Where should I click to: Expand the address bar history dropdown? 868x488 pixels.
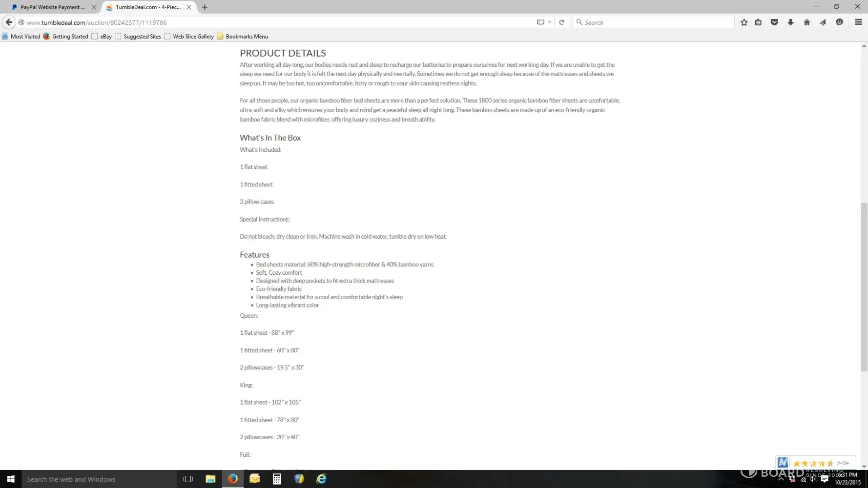[x=550, y=22]
